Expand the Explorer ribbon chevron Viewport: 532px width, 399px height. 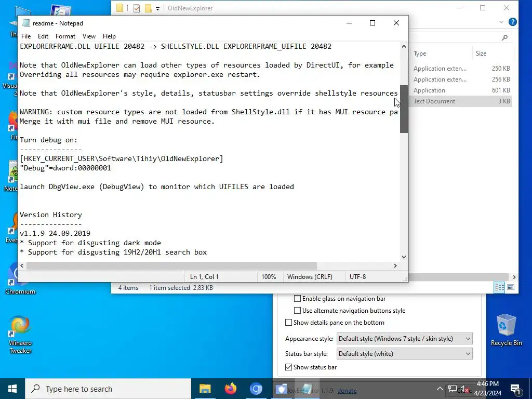click(x=501, y=22)
